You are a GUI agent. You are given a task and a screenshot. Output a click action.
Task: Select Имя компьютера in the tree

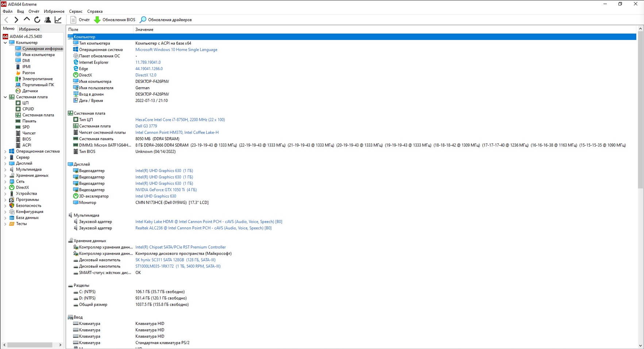[x=38, y=55]
